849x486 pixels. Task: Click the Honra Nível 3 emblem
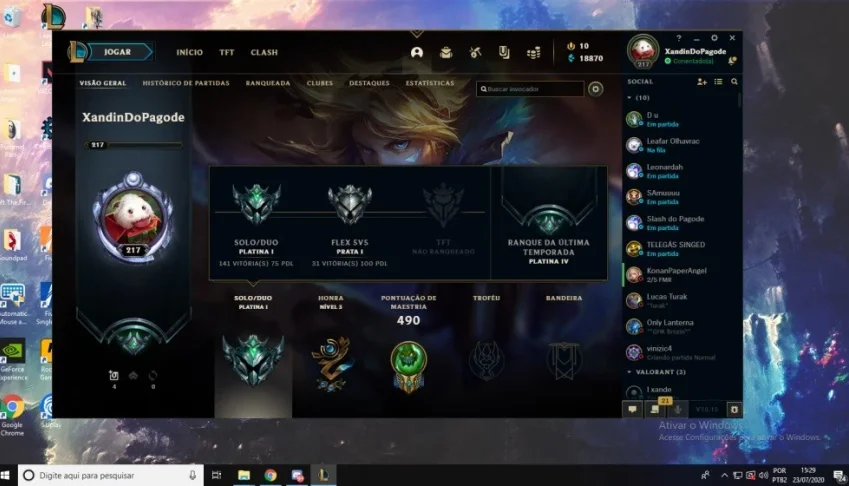tap(331, 363)
